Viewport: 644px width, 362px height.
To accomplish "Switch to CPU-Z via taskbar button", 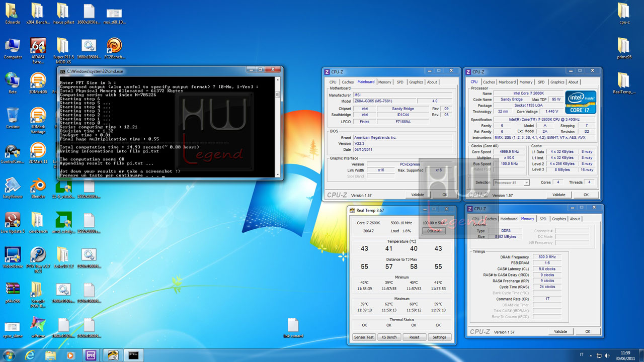I will point(92,355).
